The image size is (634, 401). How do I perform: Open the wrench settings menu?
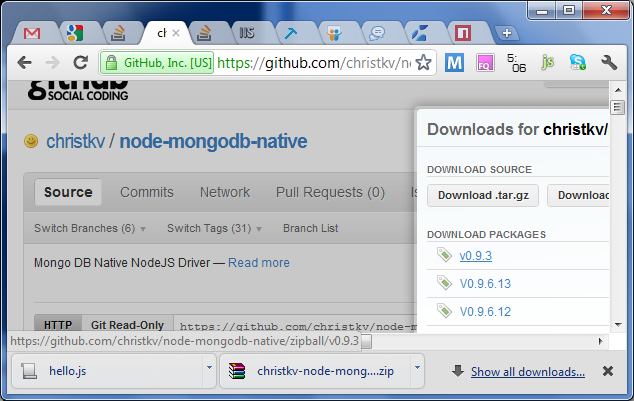click(608, 63)
